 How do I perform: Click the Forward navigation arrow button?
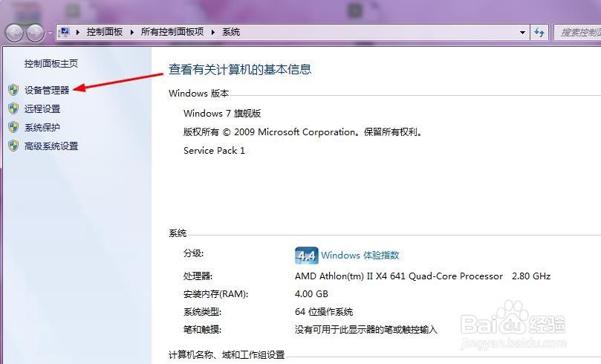35,33
